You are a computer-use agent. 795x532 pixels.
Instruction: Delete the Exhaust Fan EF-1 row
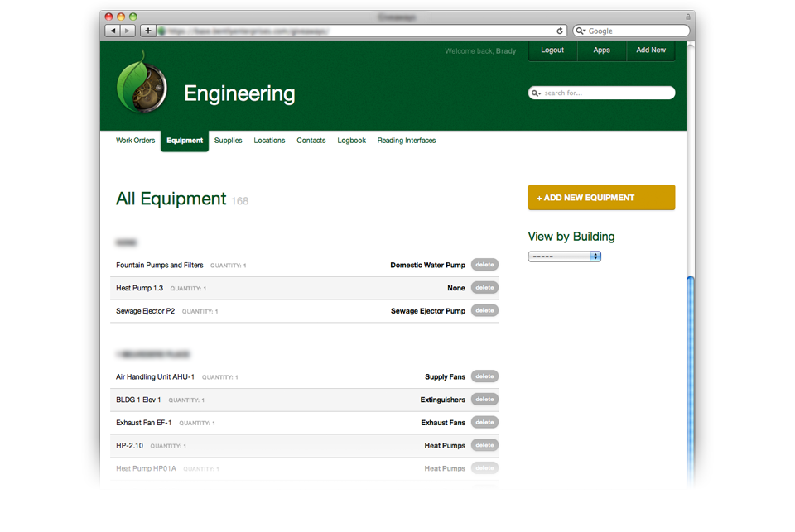(x=484, y=422)
